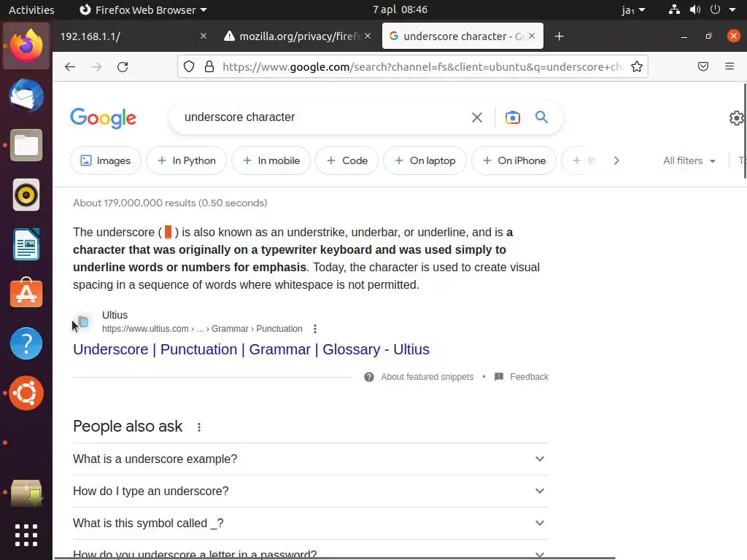Open Google quick settings gear
This screenshot has width=747, height=560.
(737, 117)
